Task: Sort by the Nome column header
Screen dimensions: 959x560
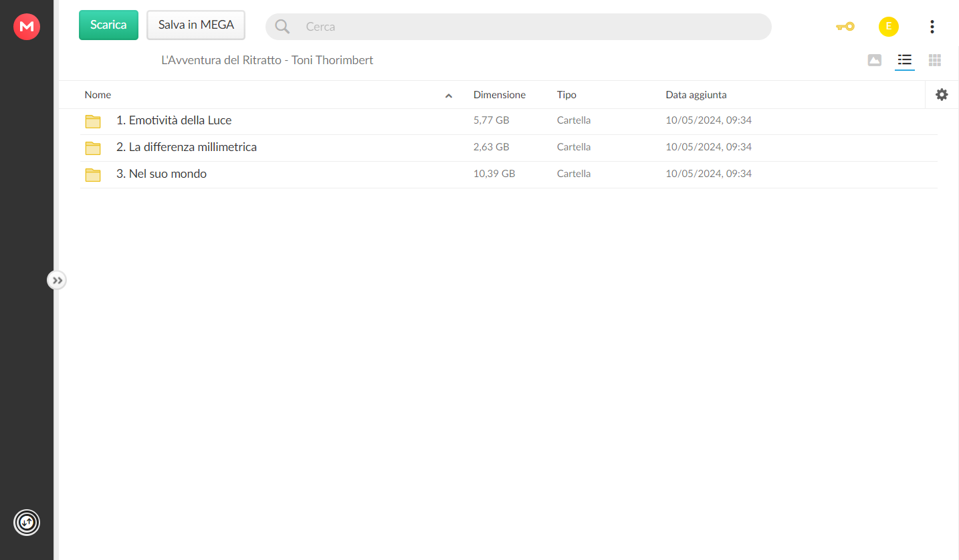Action: [98, 95]
